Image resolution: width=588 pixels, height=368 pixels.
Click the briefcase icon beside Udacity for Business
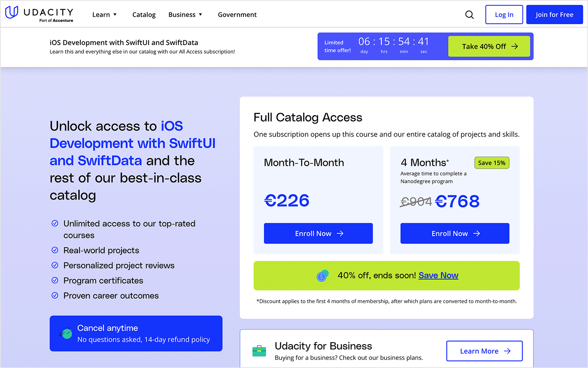(x=259, y=351)
